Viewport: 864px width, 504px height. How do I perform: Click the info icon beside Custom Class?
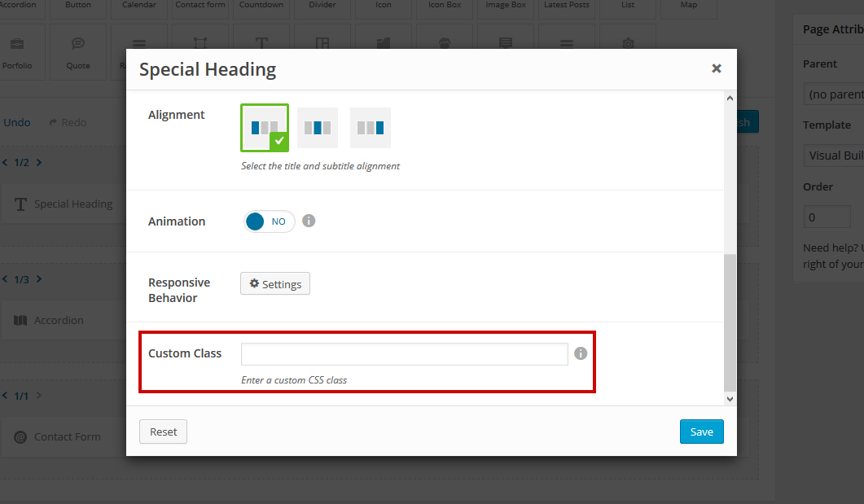tap(581, 353)
